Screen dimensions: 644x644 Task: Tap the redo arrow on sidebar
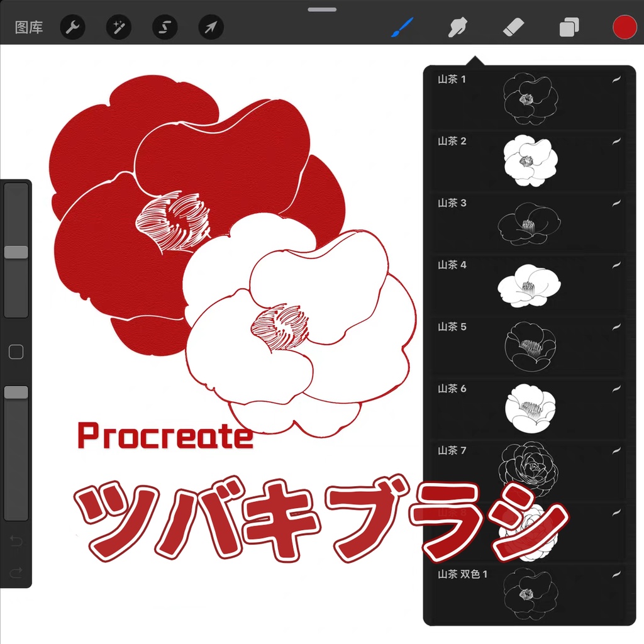tap(16, 572)
